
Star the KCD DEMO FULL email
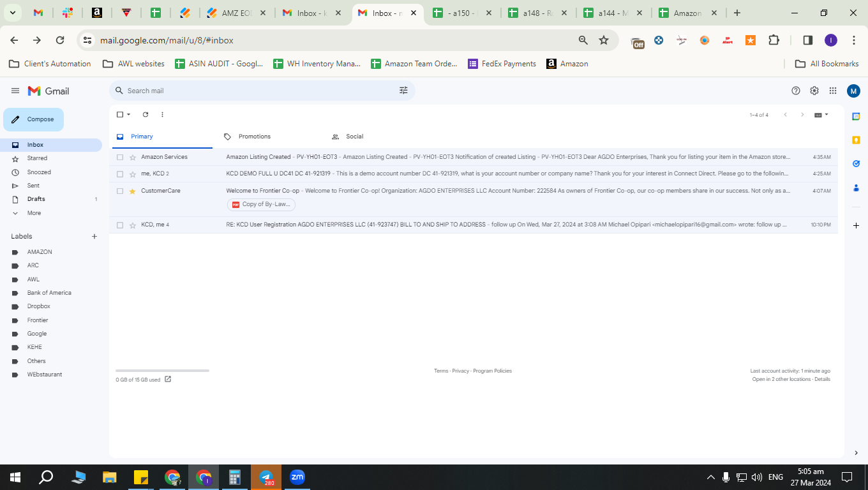pos(133,174)
